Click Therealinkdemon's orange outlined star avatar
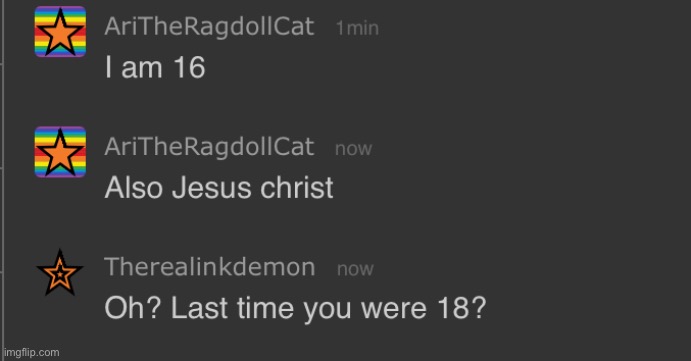The width and height of the screenshot is (691, 361). [x=60, y=272]
